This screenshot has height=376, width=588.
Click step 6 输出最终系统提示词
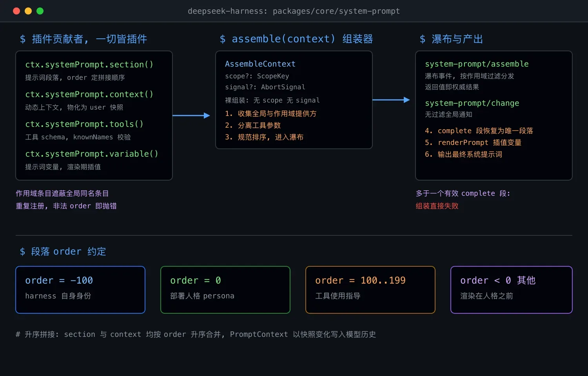point(464,154)
